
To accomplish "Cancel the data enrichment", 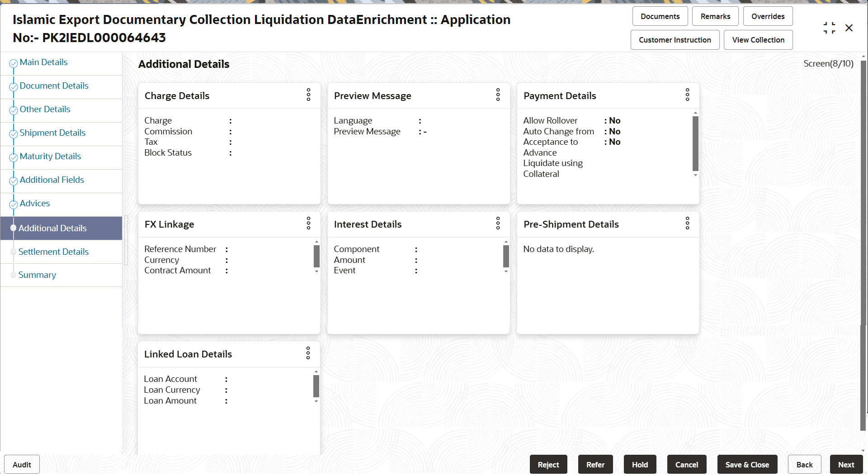I will tap(687, 465).
